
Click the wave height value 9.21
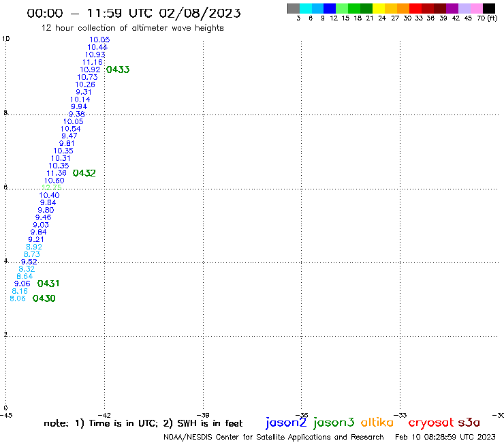pos(36,239)
